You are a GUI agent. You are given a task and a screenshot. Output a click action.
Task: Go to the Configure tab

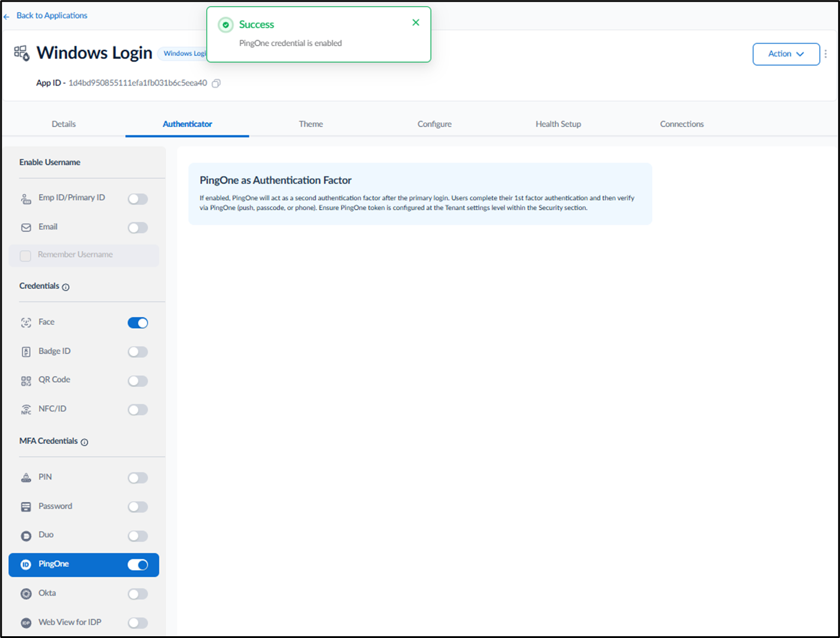[x=434, y=124]
